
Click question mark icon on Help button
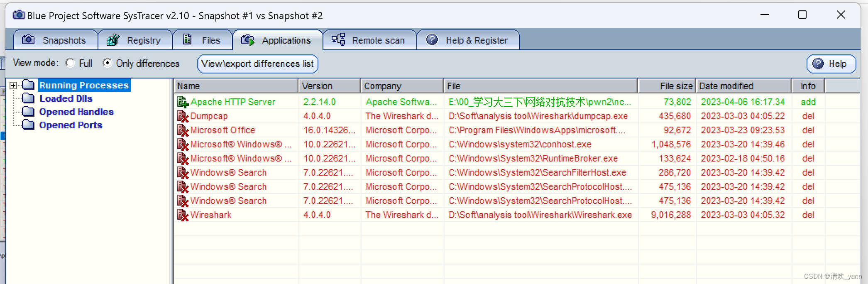(818, 64)
